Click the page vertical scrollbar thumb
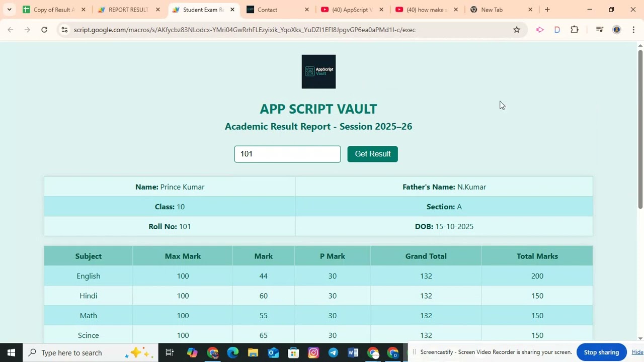644x362 pixels. pos(640,129)
